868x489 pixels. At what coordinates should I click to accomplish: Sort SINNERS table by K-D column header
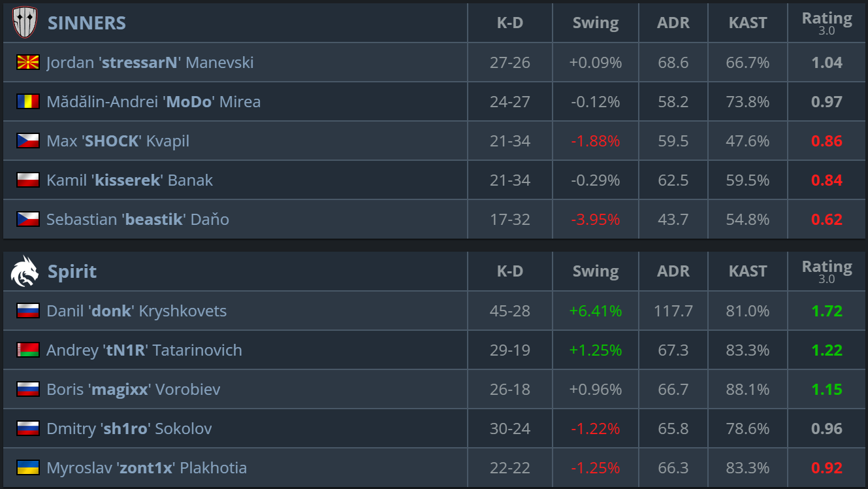coord(509,23)
